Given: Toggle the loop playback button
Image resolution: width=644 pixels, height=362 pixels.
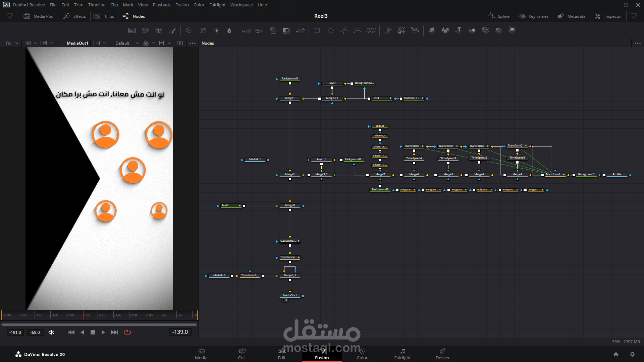Looking at the screenshot, I should [x=127, y=332].
